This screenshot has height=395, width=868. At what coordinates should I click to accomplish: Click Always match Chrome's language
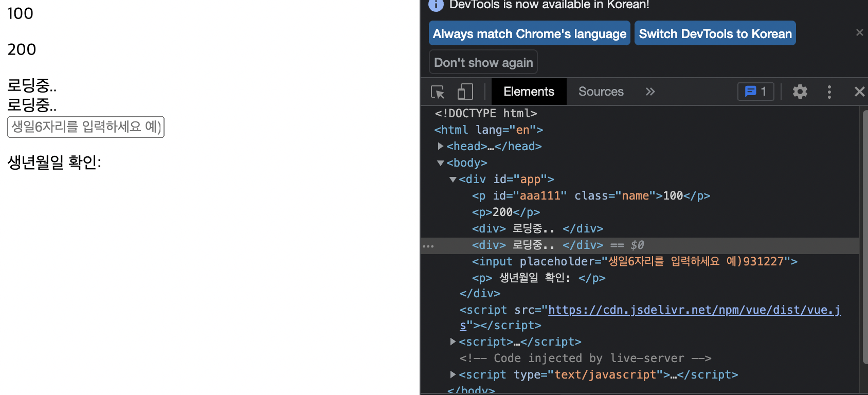pyautogui.click(x=530, y=33)
